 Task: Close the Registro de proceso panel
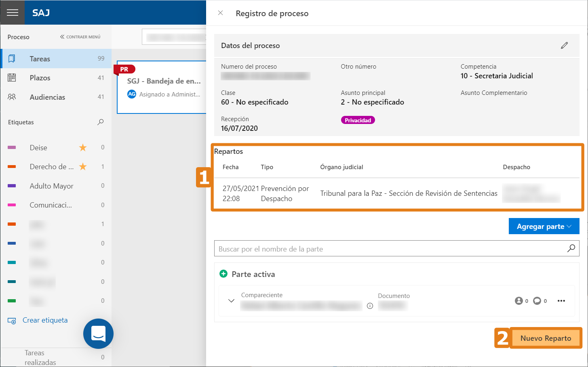(220, 13)
